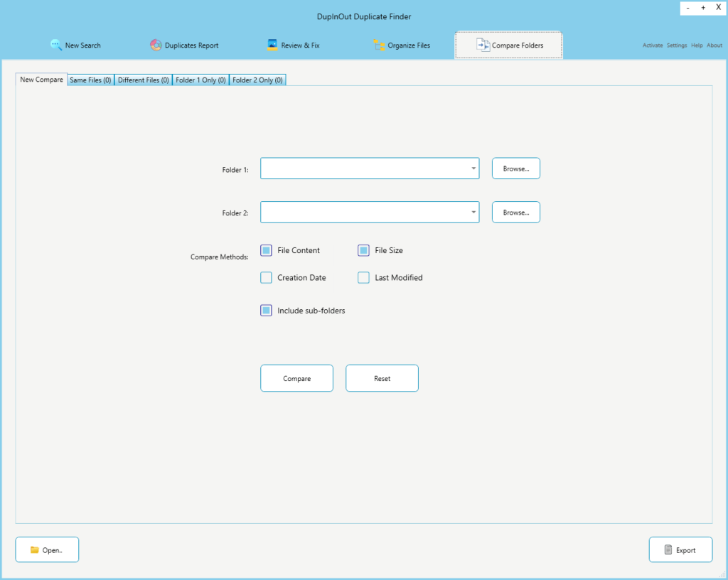Click the Open.. button label
The width and height of the screenshot is (728, 580).
point(52,550)
